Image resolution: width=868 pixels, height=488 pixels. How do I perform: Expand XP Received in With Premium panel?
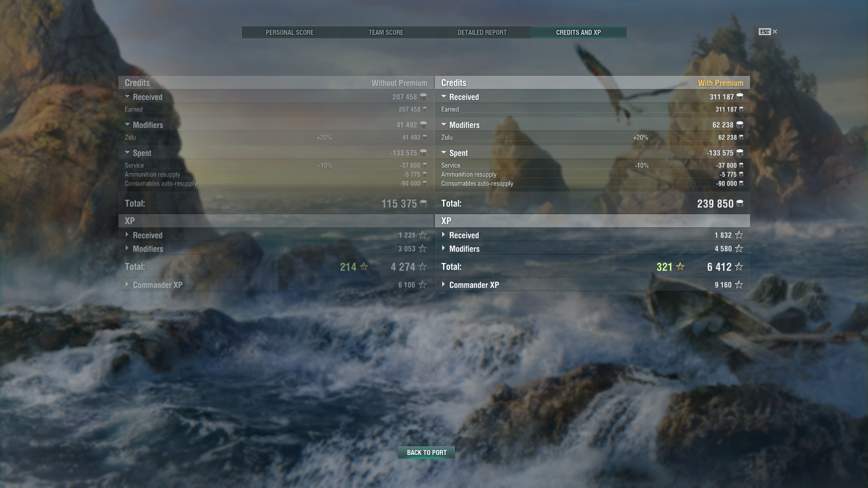click(x=443, y=235)
